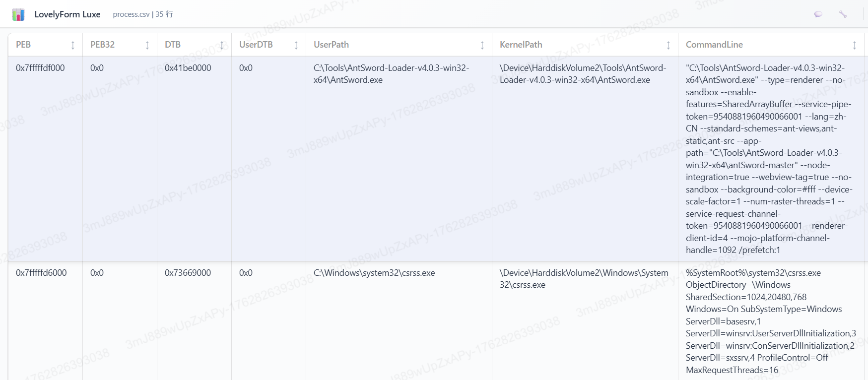Viewport: 868px width, 380px height.
Task: Click the UserPath column header label
Action: pos(331,45)
